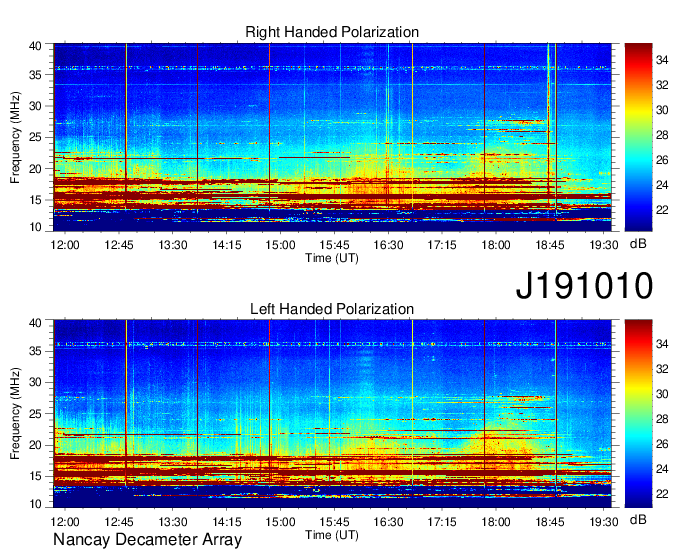Click the 26 dB mark on Right Handed colorbar
This screenshot has height=552, width=680.
(662, 160)
